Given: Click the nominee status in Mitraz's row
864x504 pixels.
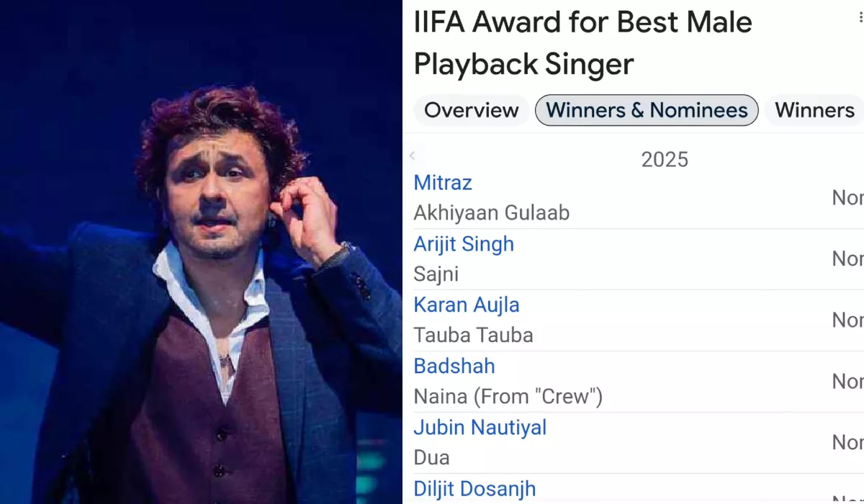Looking at the screenshot, I should (x=847, y=198).
